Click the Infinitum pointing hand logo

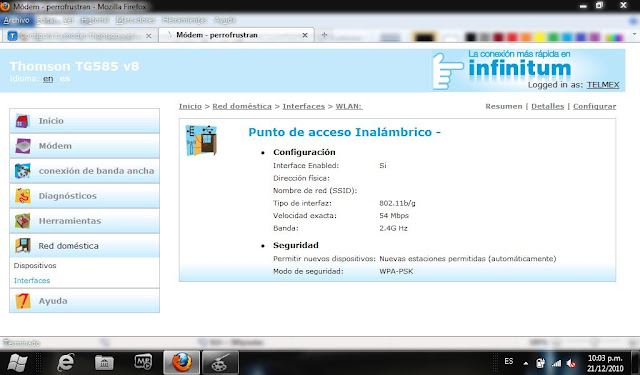click(x=447, y=70)
